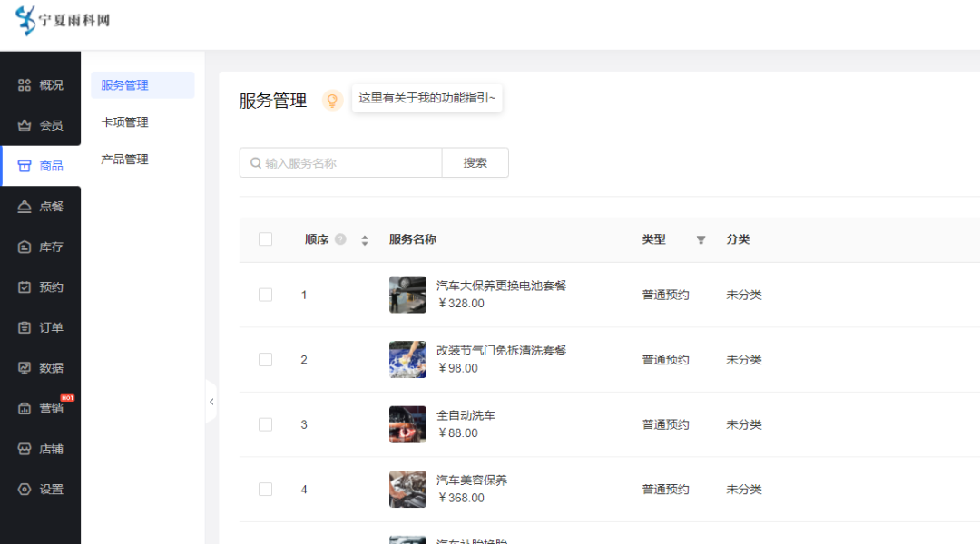Open thumbnail of 汽车美容保养
980x544 pixels.
click(407, 489)
